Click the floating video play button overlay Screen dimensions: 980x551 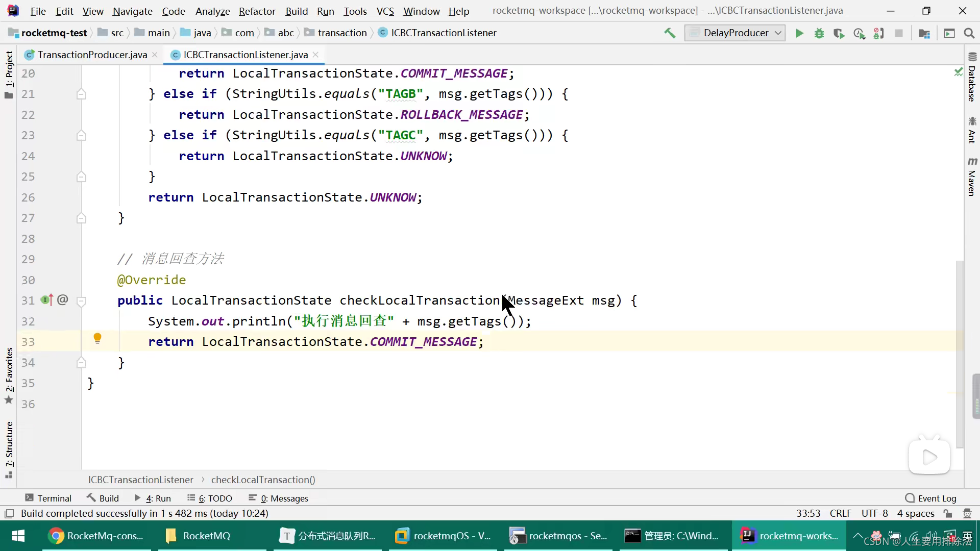coord(929,457)
